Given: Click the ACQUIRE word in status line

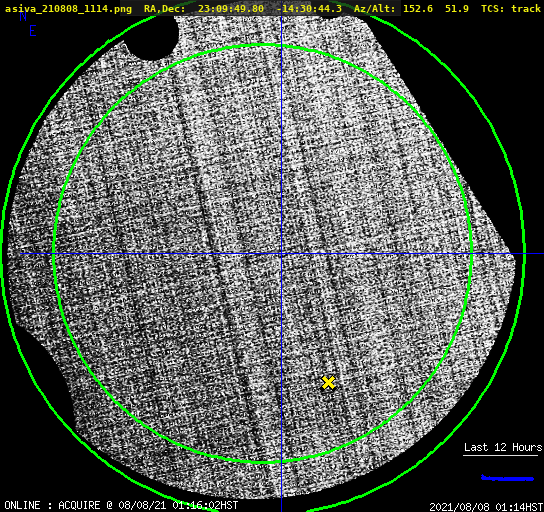Looking at the screenshot, I should click(79, 505).
